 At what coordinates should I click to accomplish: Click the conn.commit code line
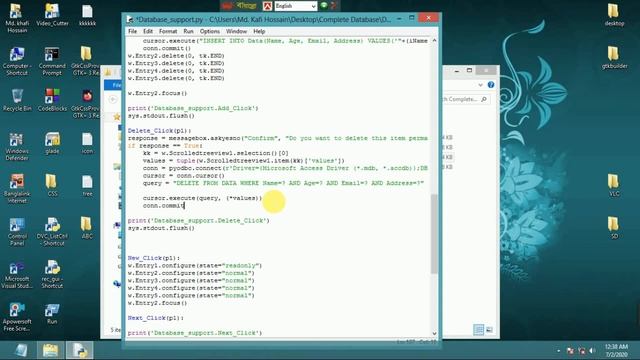[x=163, y=205]
